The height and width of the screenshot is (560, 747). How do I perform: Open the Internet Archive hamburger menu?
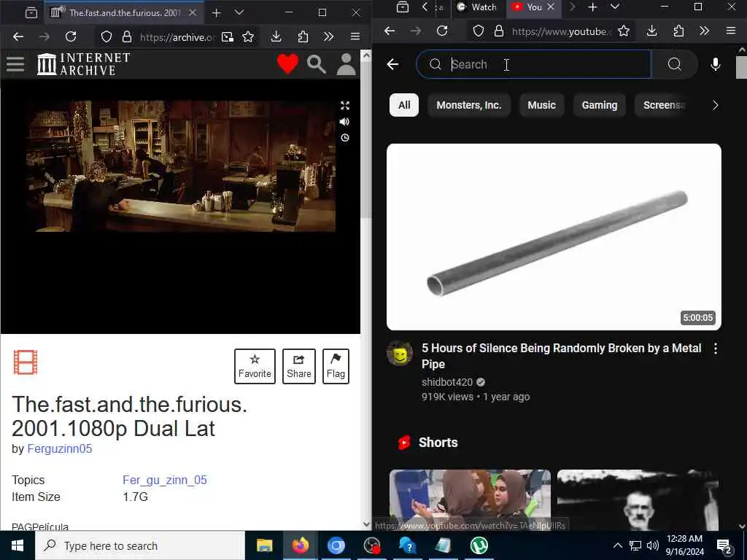(x=15, y=64)
